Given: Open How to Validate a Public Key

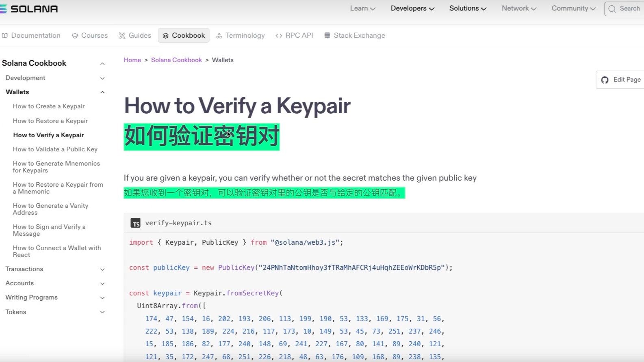Looking at the screenshot, I should coord(55,149).
